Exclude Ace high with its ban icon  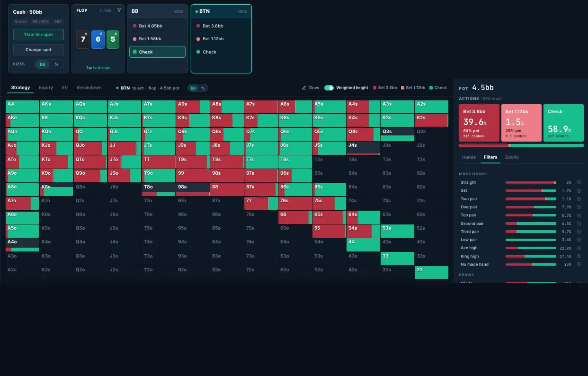579,248
